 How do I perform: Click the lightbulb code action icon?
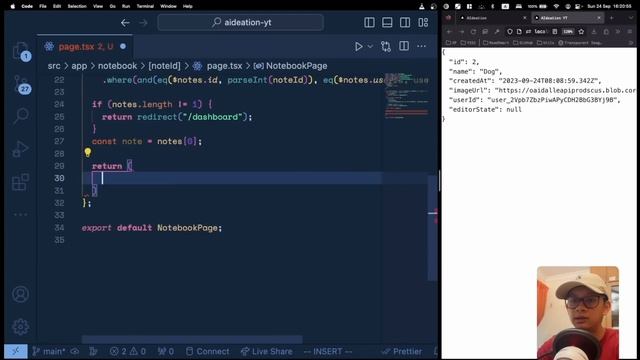88,153
